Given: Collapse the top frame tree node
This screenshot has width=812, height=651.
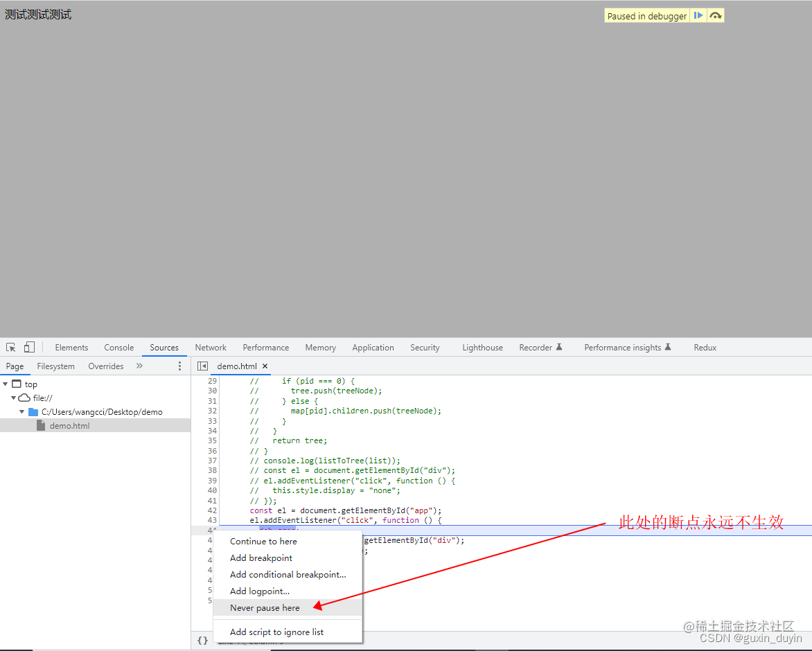Looking at the screenshot, I should point(5,384).
